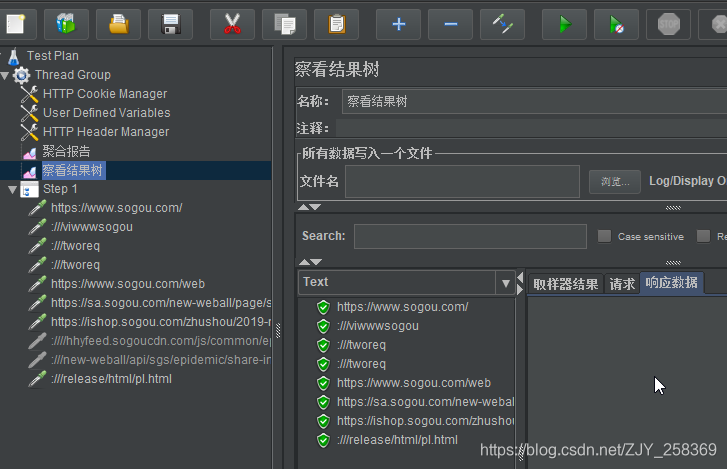Click the Open file folder icon
Image resolution: width=727 pixels, height=469 pixels.
point(118,24)
